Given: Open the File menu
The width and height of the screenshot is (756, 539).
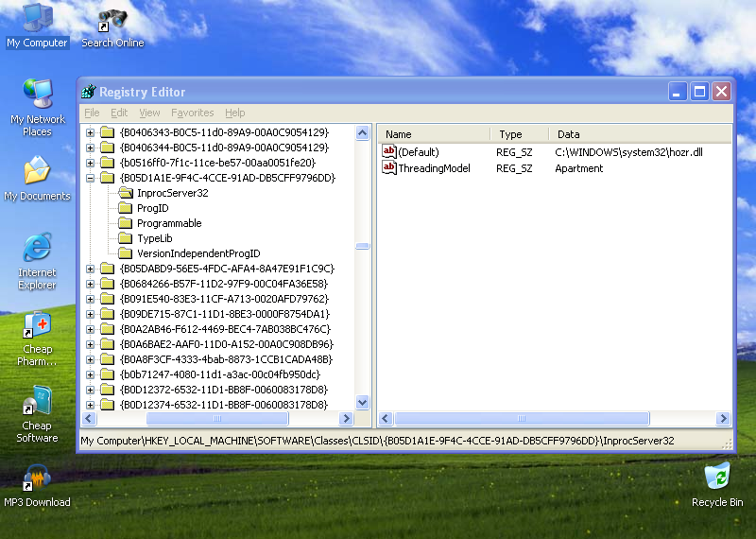Looking at the screenshot, I should [x=92, y=113].
